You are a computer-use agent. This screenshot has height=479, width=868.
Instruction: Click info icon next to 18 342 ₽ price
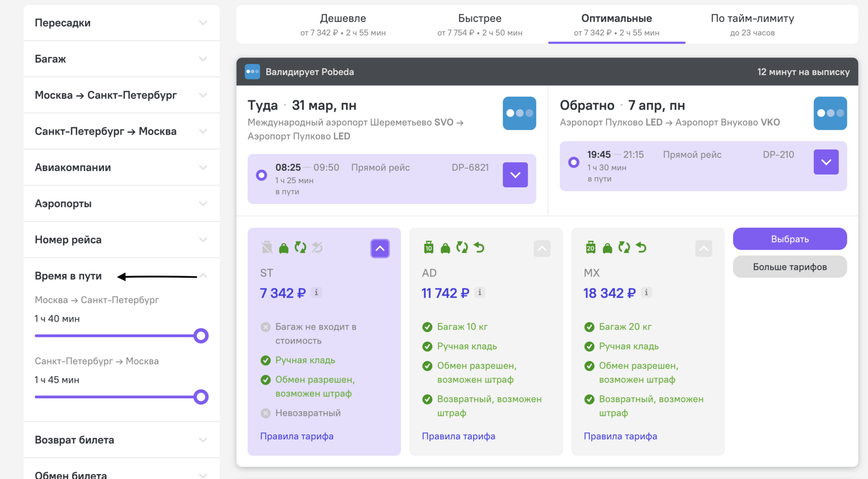pyautogui.click(x=646, y=292)
